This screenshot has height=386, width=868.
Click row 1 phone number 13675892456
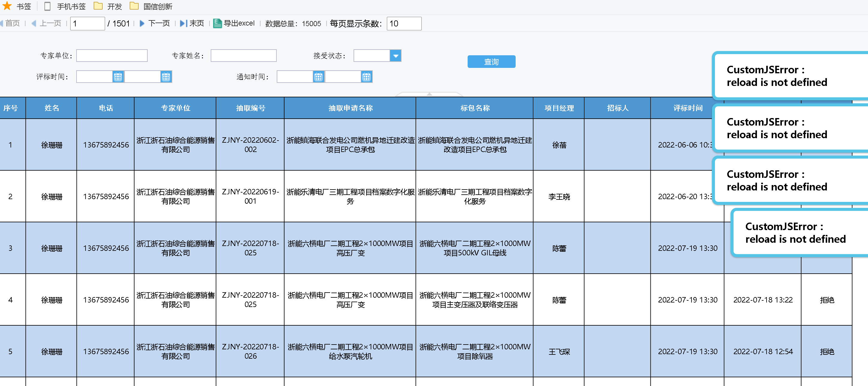pyautogui.click(x=106, y=144)
